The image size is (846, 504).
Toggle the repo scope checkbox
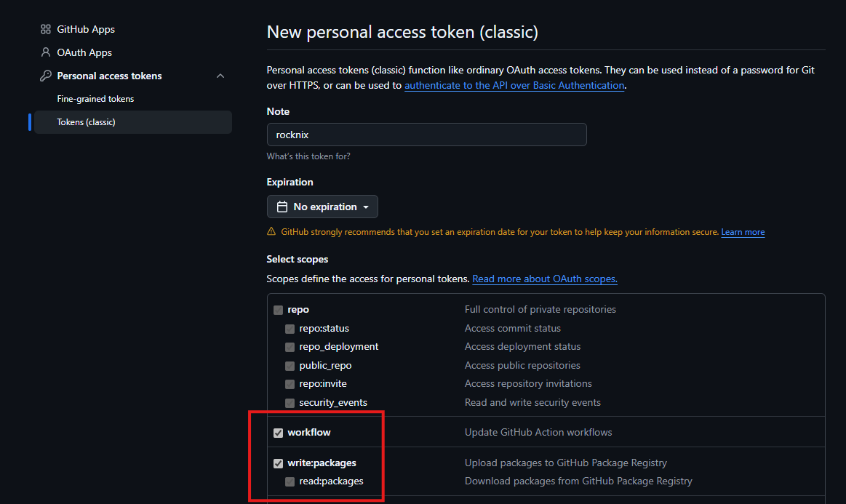click(278, 310)
